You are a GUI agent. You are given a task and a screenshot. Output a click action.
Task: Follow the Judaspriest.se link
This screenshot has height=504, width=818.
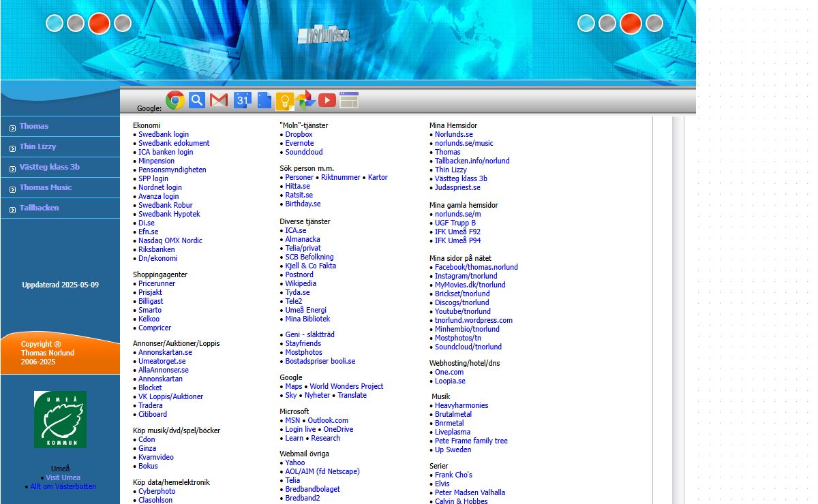(457, 188)
